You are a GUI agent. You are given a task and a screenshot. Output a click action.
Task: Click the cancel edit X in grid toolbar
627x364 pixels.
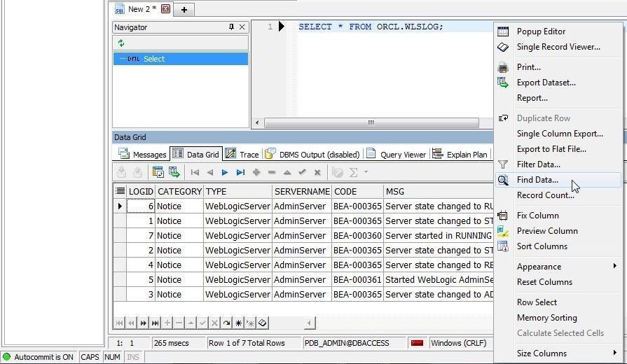tap(317, 173)
